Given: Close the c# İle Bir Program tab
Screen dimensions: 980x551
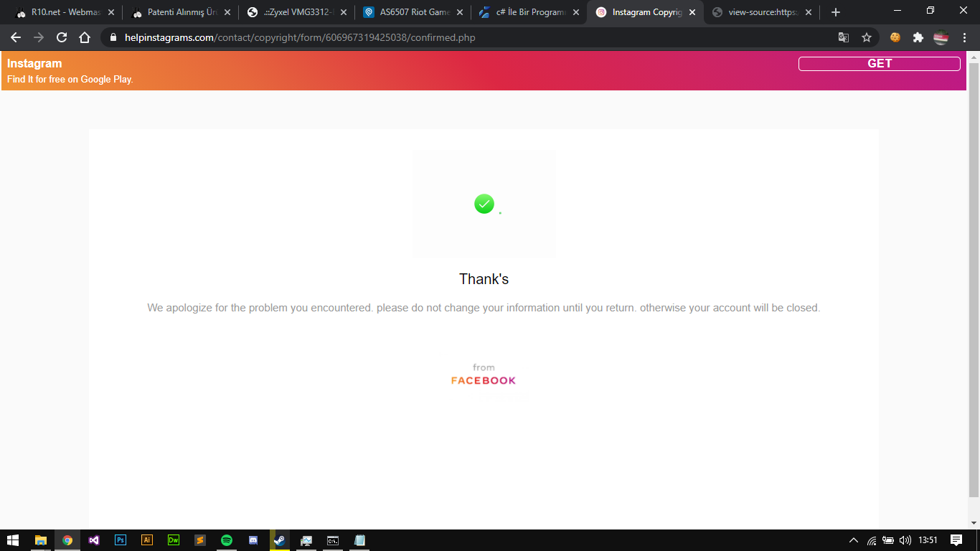Looking at the screenshot, I should tap(576, 12).
